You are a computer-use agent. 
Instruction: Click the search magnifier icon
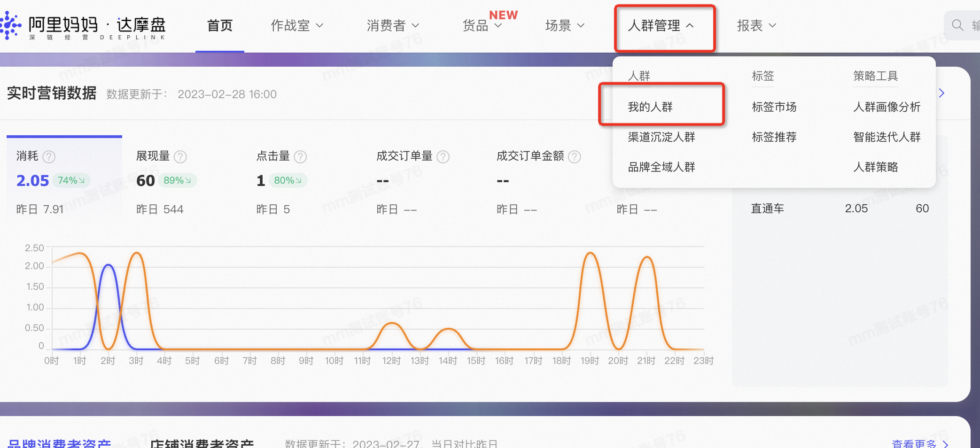[957, 25]
